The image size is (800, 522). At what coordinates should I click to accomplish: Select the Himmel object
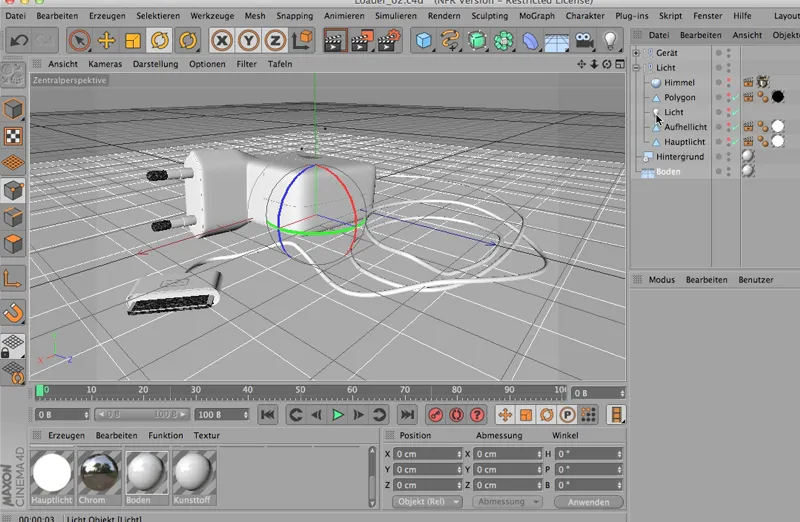[679, 82]
